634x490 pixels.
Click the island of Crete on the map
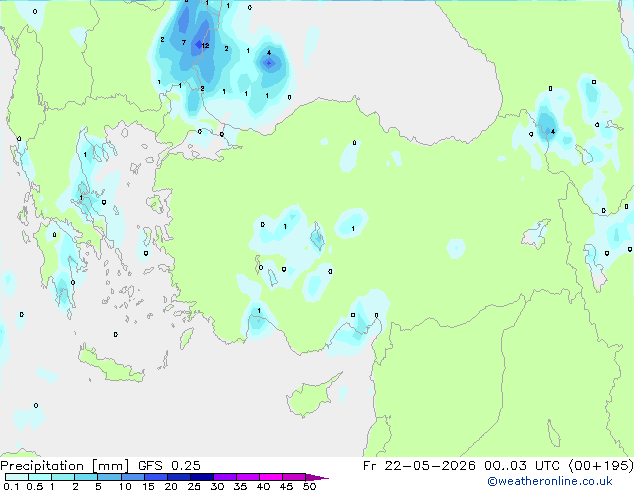point(110,365)
